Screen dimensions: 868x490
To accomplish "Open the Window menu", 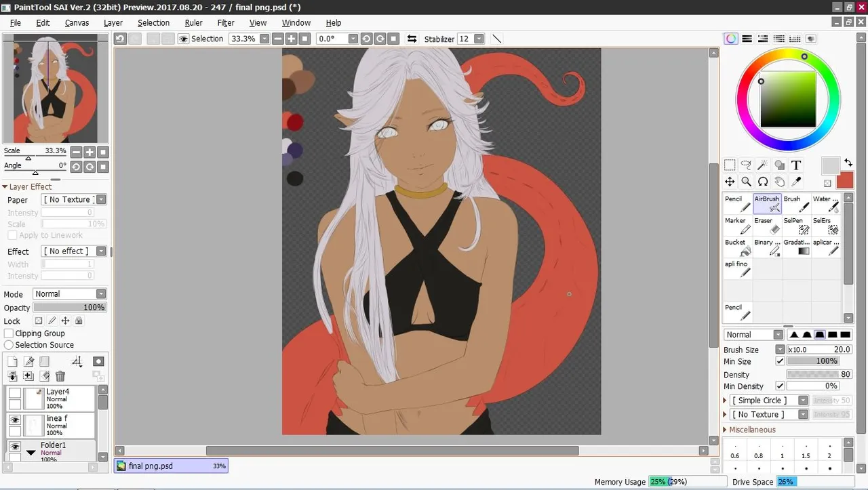I will click(x=296, y=22).
